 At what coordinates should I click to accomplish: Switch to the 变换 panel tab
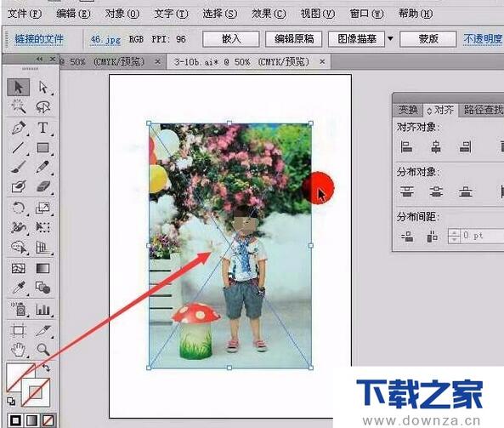tap(408, 110)
